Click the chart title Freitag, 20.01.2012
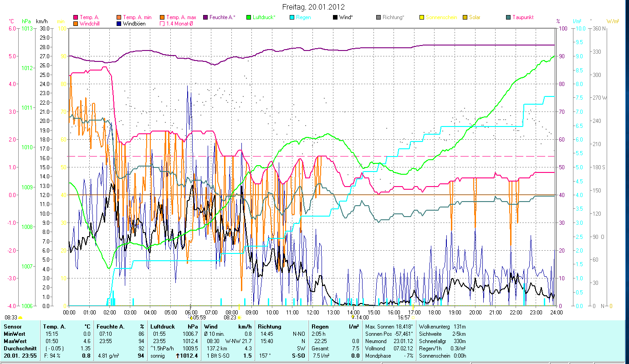629x364 pixels. point(313,7)
